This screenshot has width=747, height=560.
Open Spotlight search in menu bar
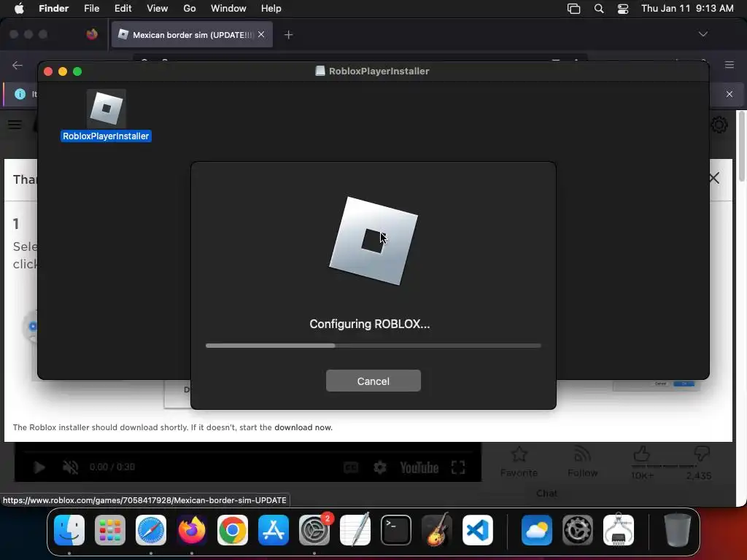coord(599,9)
